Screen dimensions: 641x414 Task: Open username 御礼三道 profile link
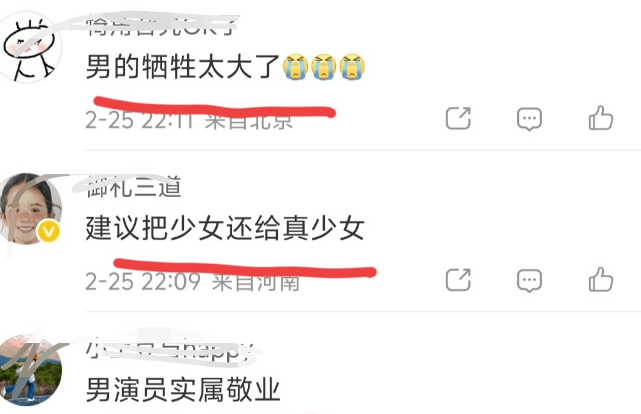coord(134,188)
